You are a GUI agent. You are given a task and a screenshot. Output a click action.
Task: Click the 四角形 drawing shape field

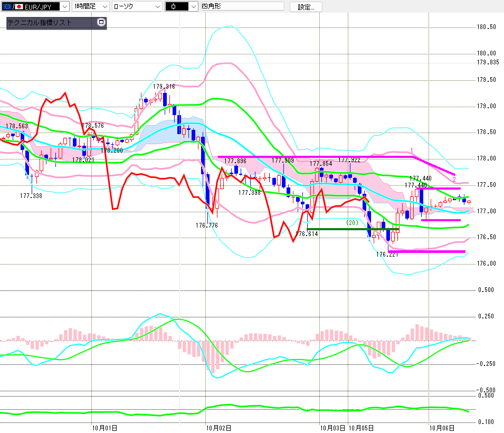coord(242,6)
